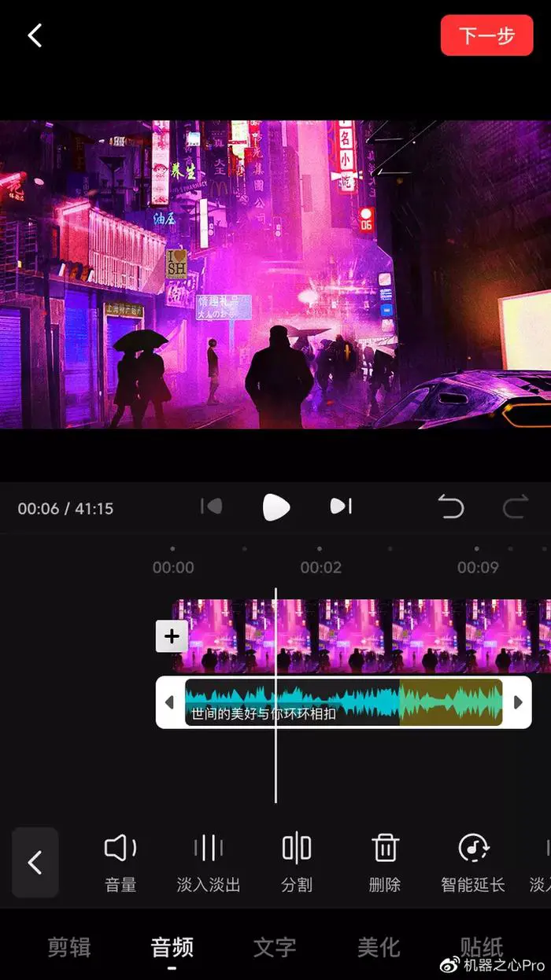
Task: Tap the video thumbnail strip in the timeline
Action: coord(361,636)
